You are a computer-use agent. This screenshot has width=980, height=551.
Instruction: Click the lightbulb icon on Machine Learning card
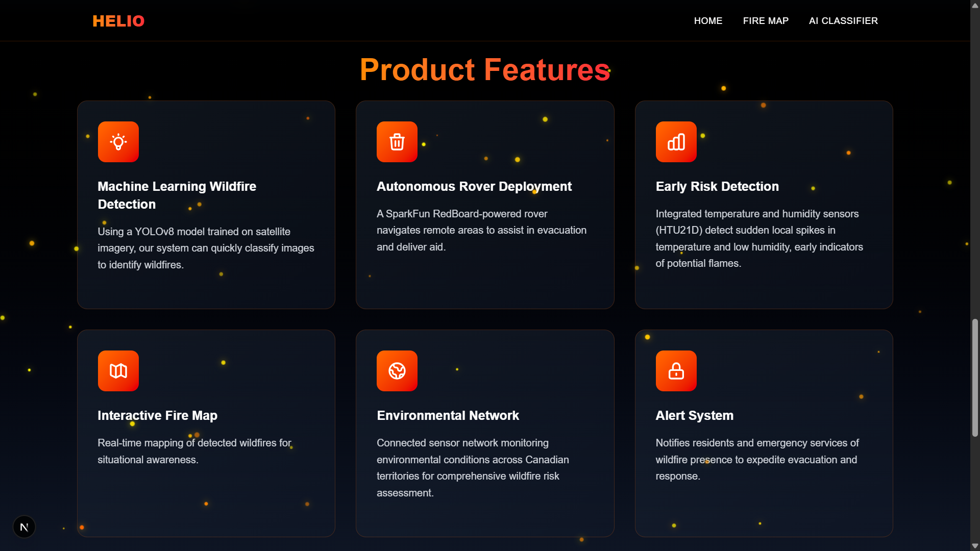click(118, 142)
